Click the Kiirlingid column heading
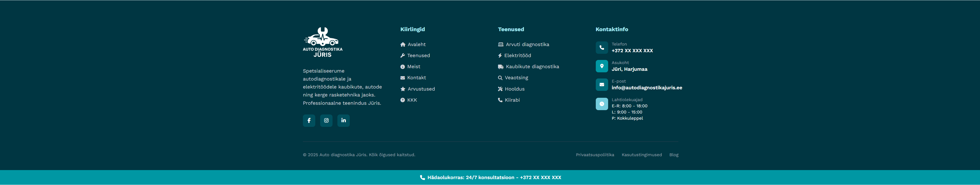 click(x=413, y=29)
